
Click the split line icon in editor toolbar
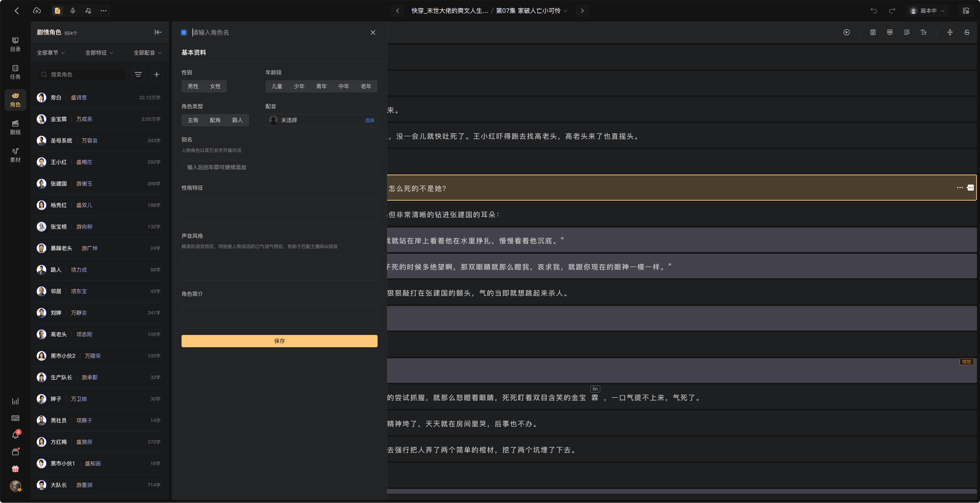pyautogui.click(x=950, y=32)
